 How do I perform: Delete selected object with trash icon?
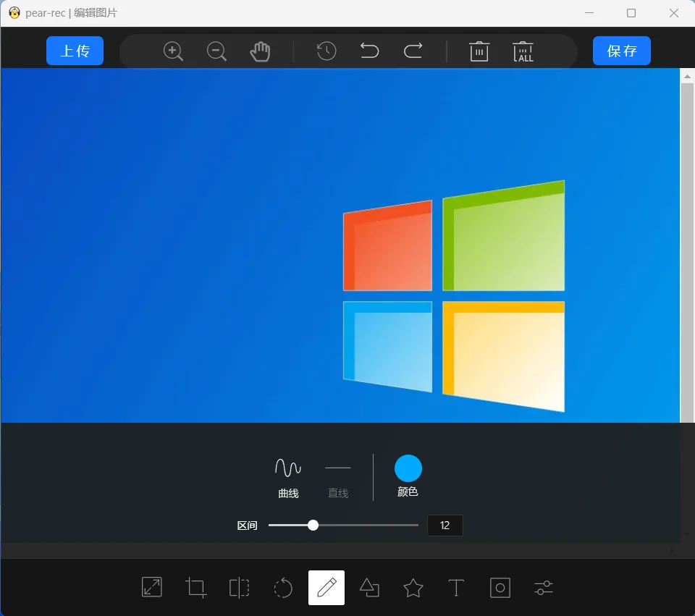point(479,51)
